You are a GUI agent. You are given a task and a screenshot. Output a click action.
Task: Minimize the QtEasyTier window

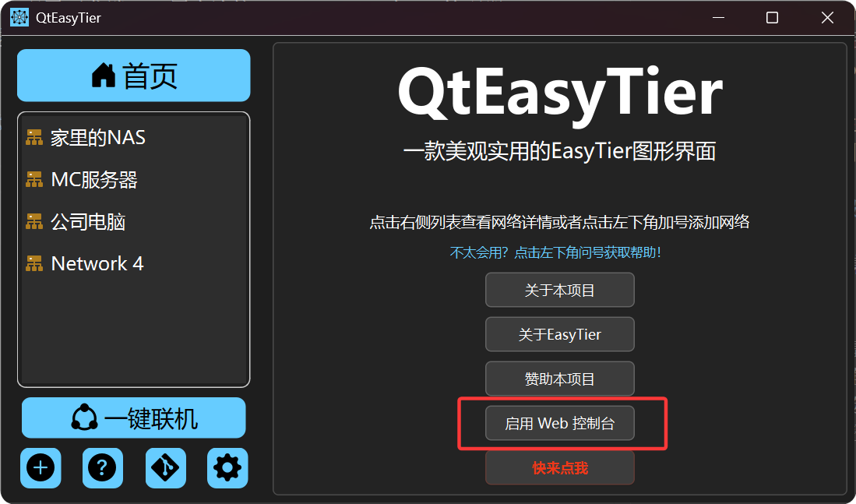pyautogui.click(x=718, y=17)
